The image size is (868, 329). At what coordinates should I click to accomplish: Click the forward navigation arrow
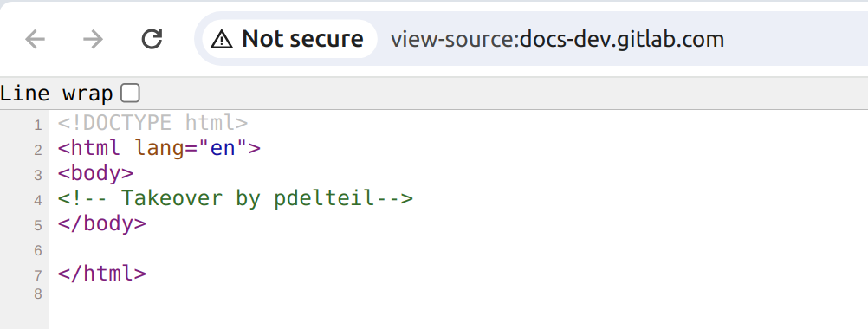point(93,39)
